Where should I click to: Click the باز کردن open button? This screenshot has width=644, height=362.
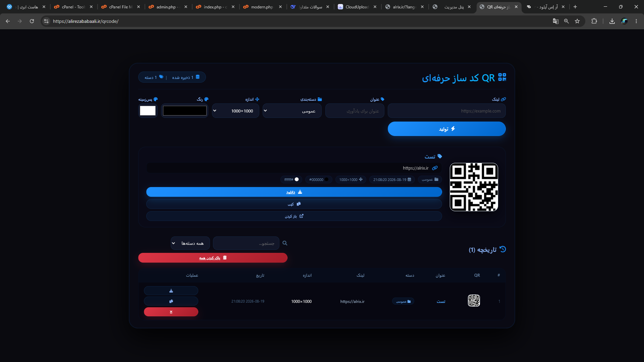[x=294, y=216]
